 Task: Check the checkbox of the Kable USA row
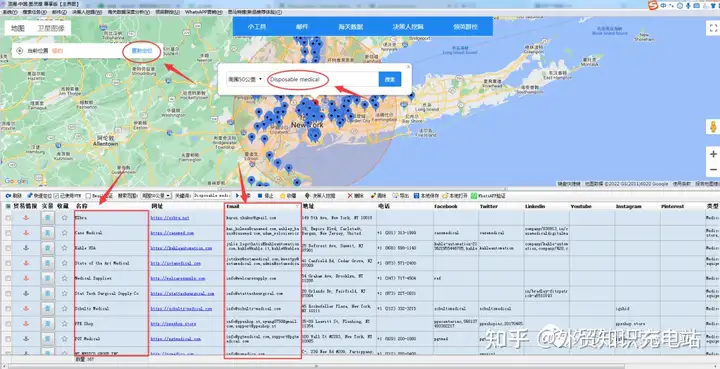click(x=8, y=248)
